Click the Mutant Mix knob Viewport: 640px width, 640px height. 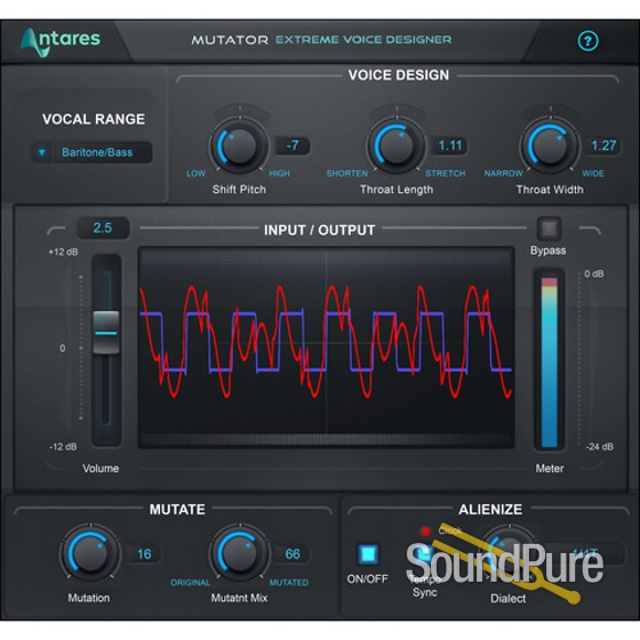(x=239, y=553)
